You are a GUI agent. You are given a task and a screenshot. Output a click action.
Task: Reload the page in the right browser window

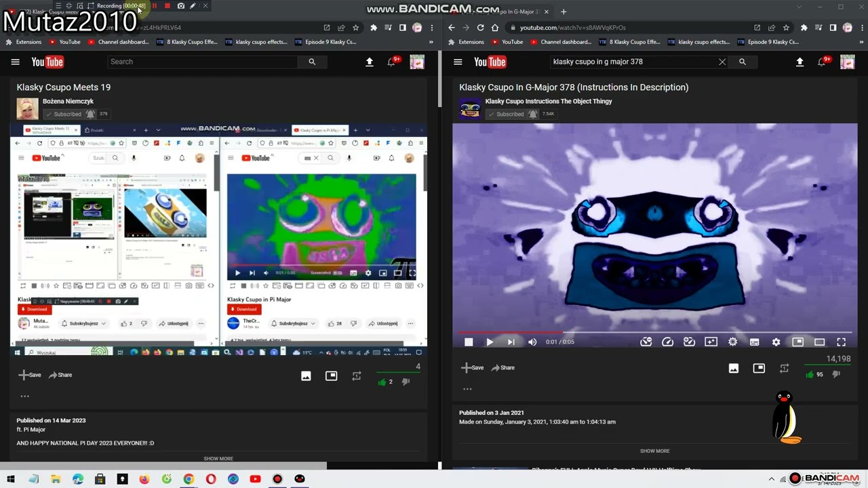point(480,28)
